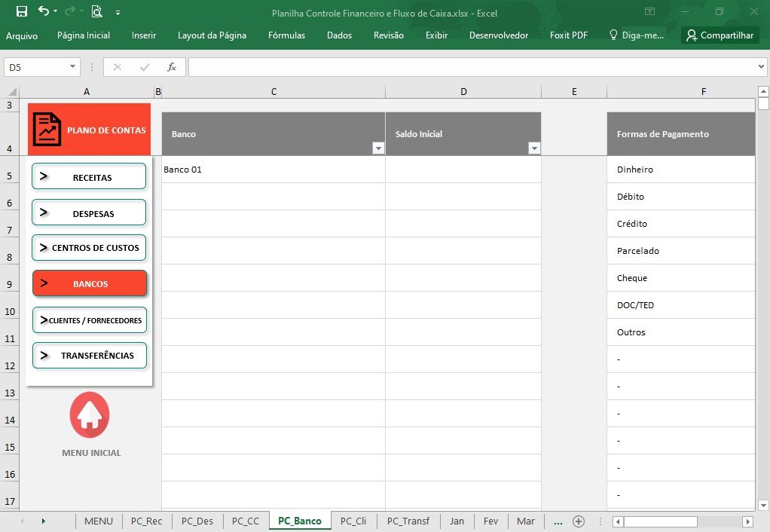This screenshot has width=770, height=532.
Task: Click the RECEITAS navigation button
Action: click(x=89, y=176)
